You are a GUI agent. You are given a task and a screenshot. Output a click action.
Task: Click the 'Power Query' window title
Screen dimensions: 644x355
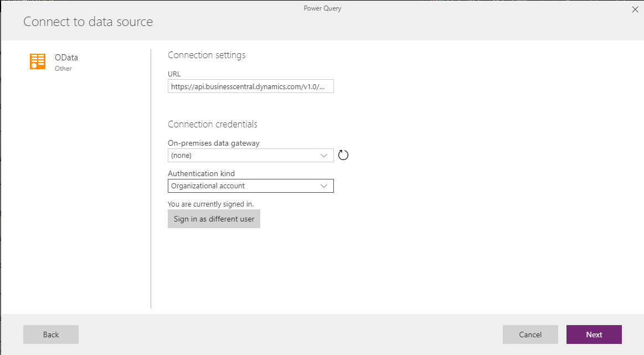click(322, 8)
